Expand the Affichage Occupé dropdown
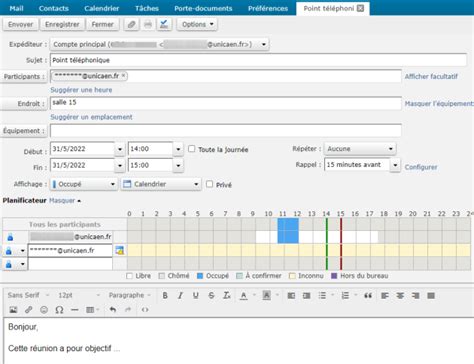 (x=84, y=184)
